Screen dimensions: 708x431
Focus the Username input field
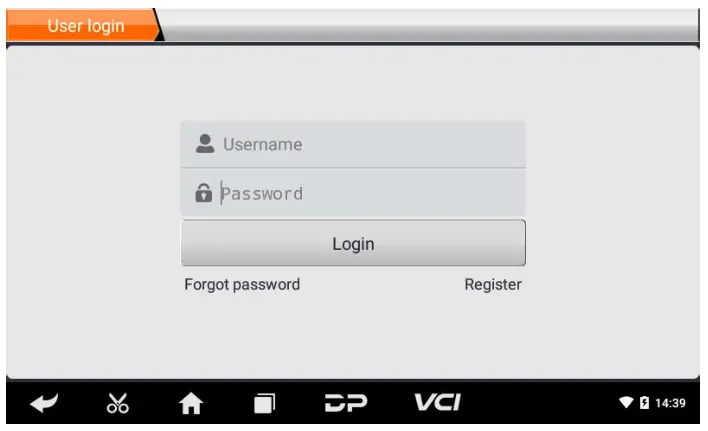coord(353,144)
